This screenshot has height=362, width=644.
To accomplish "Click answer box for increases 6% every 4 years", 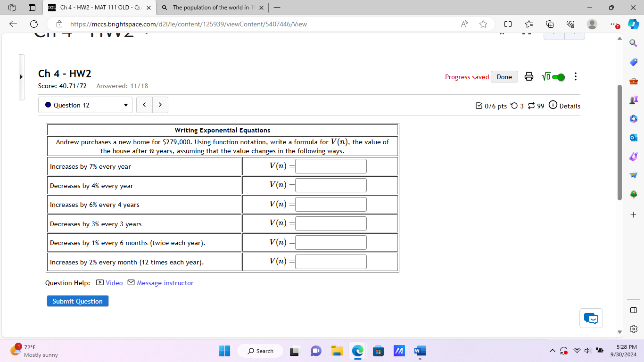I will click(331, 205).
